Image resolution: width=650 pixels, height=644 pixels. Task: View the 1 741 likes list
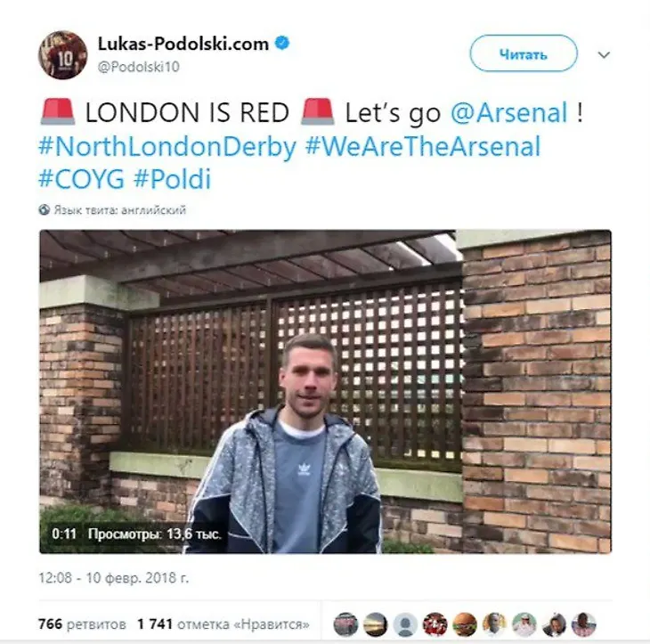pos(223,624)
